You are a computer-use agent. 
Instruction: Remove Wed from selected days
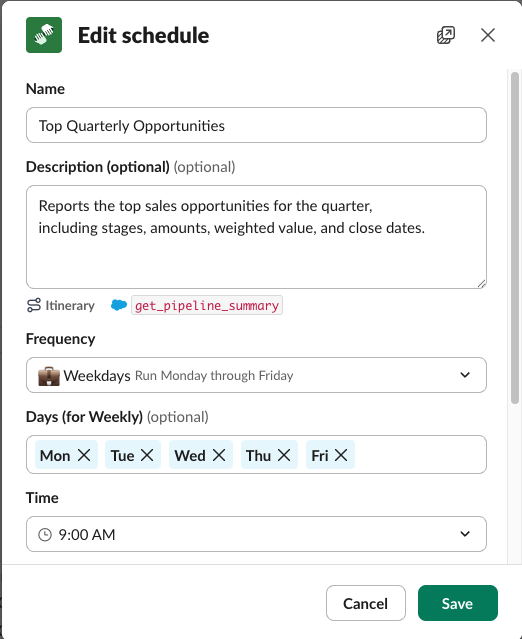point(219,455)
